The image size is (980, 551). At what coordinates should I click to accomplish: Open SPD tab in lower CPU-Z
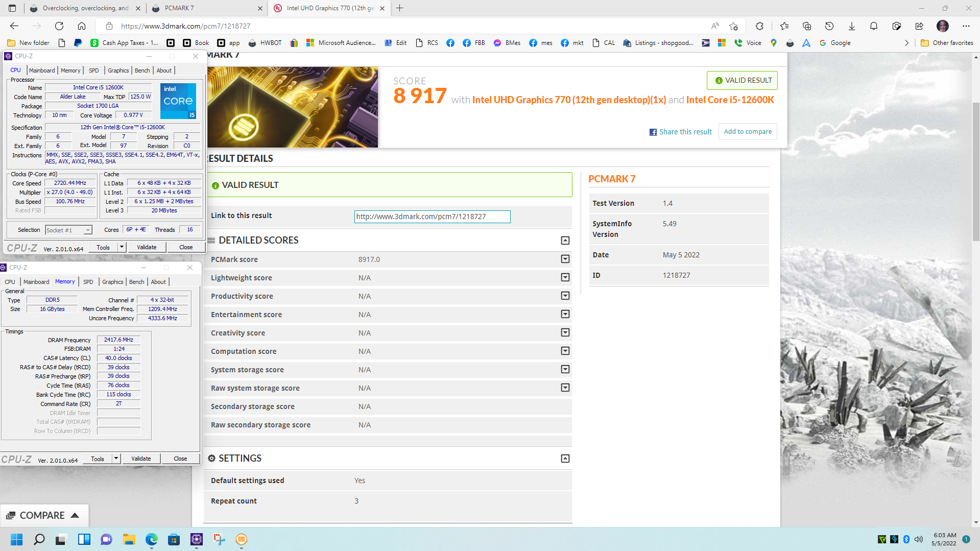[88, 282]
